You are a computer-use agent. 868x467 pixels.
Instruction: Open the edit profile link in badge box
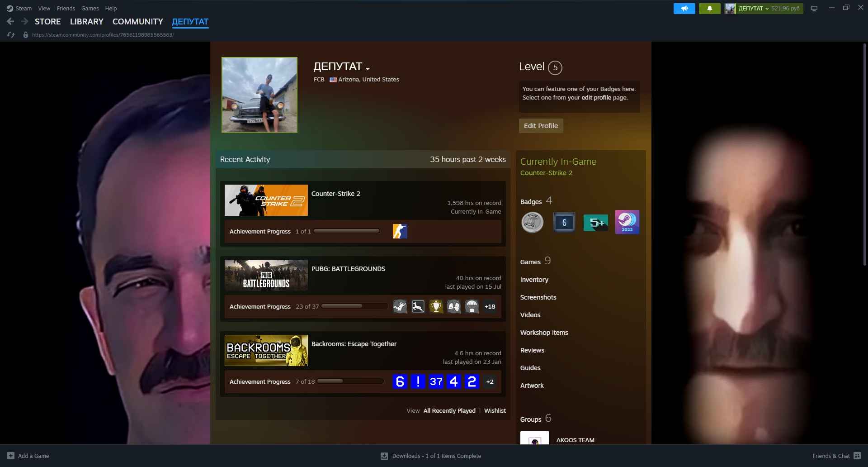tap(596, 98)
